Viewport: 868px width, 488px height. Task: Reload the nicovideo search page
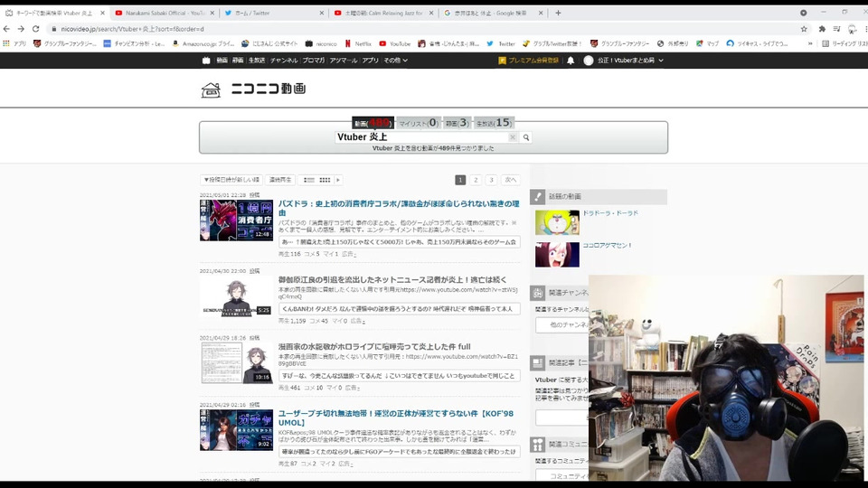pyautogui.click(x=36, y=29)
